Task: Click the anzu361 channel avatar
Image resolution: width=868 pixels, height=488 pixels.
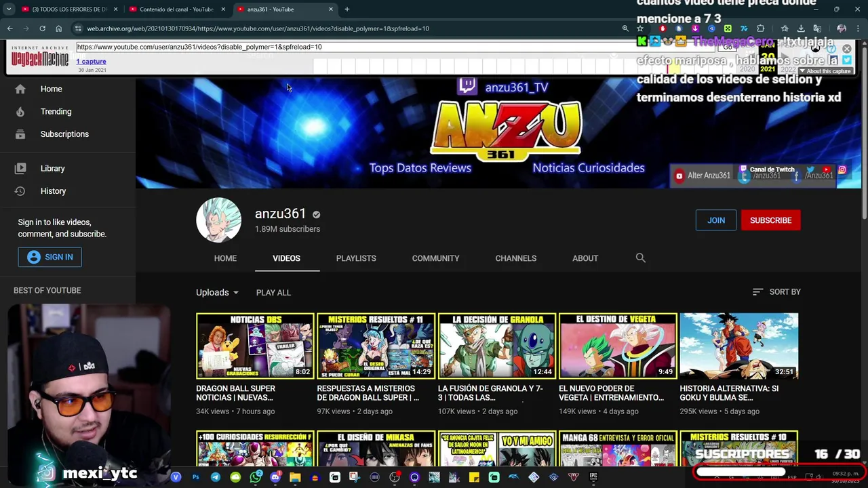Action: 218,220
